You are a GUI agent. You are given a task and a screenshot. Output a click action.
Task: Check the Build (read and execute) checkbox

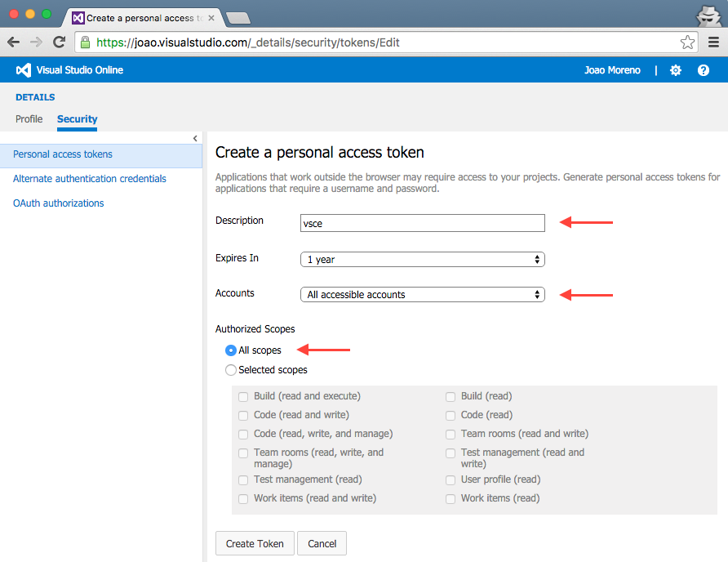click(x=243, y=396)
